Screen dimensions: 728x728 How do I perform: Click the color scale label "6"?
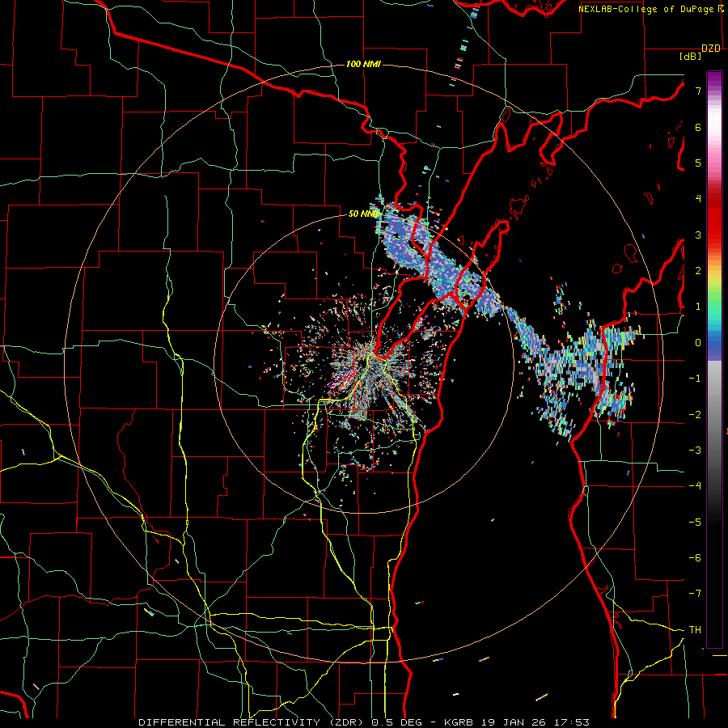coord(698,127)
